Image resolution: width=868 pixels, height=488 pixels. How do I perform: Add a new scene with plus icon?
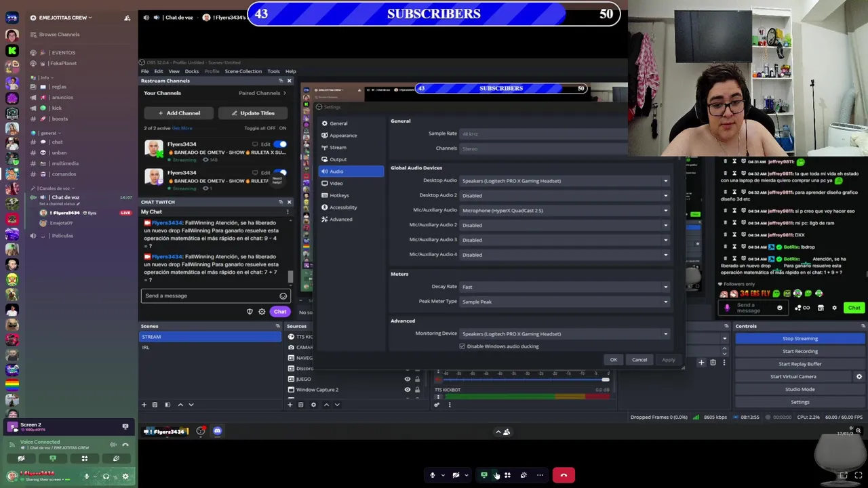(x=144, y=405)
